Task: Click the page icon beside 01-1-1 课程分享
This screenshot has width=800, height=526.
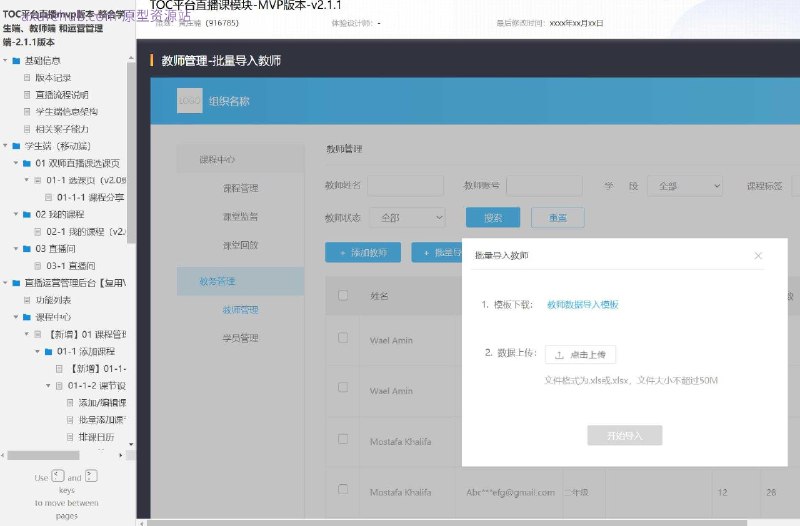Action: click(x=48, y=197)
